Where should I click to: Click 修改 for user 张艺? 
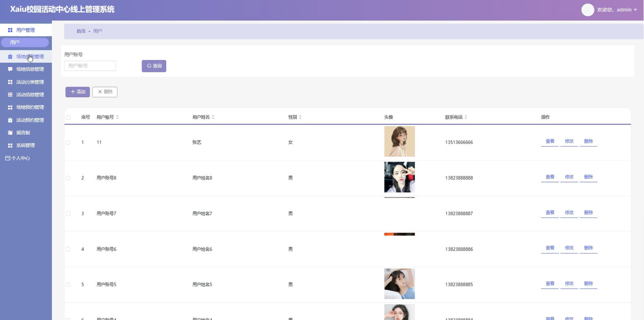pyautogui.click(x=569, y=142)
